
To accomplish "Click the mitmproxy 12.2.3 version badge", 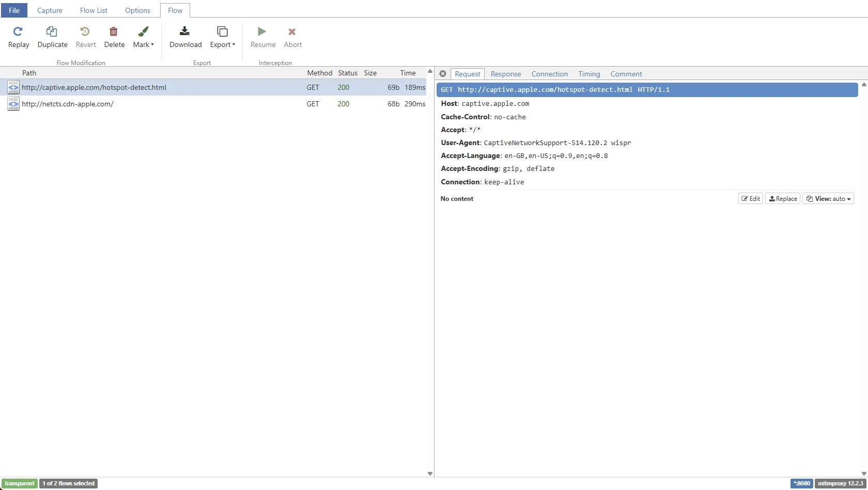I will tap(841, 483).
